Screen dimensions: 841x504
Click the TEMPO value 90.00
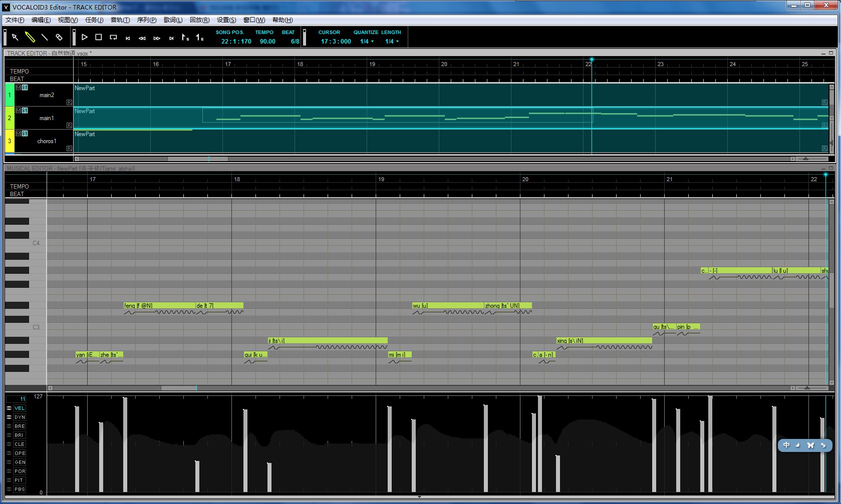coord(267,42)
